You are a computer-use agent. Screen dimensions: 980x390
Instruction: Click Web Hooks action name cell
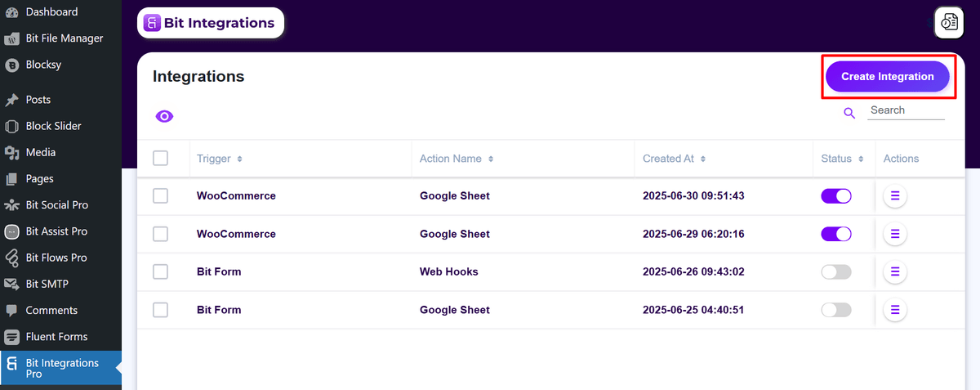tap(449, 271)
